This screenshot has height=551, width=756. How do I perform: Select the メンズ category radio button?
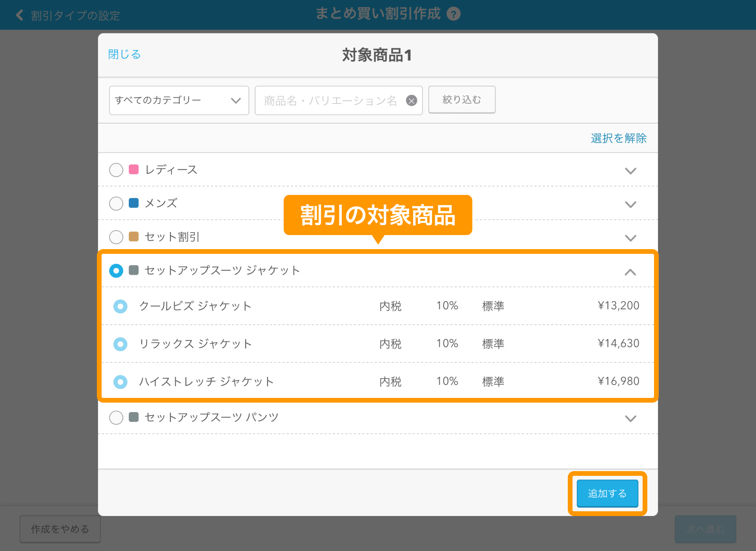click(x=116, y=203)
